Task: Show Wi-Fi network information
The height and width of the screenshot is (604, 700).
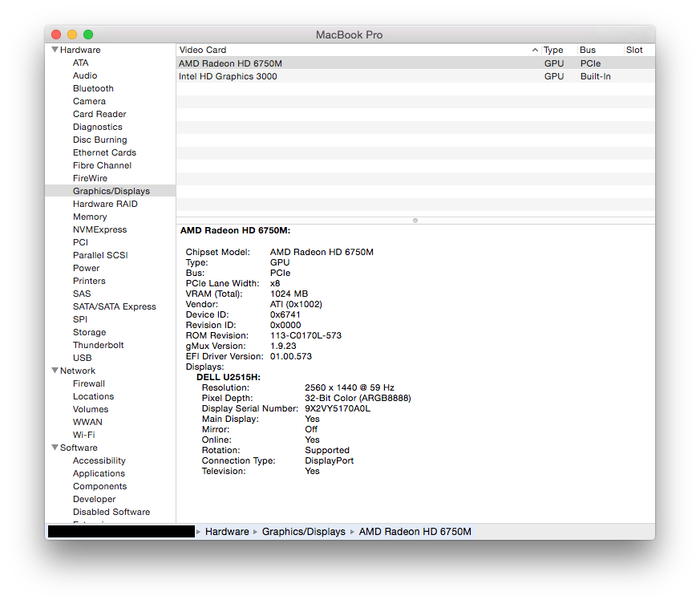Action: pyautogui.click(x=84, y=435)
